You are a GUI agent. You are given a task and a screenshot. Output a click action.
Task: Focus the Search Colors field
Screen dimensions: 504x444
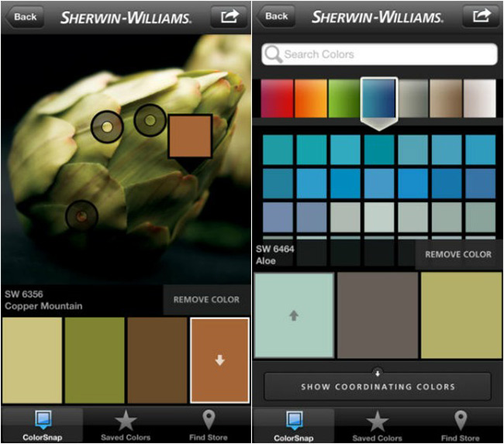(379, 54)
